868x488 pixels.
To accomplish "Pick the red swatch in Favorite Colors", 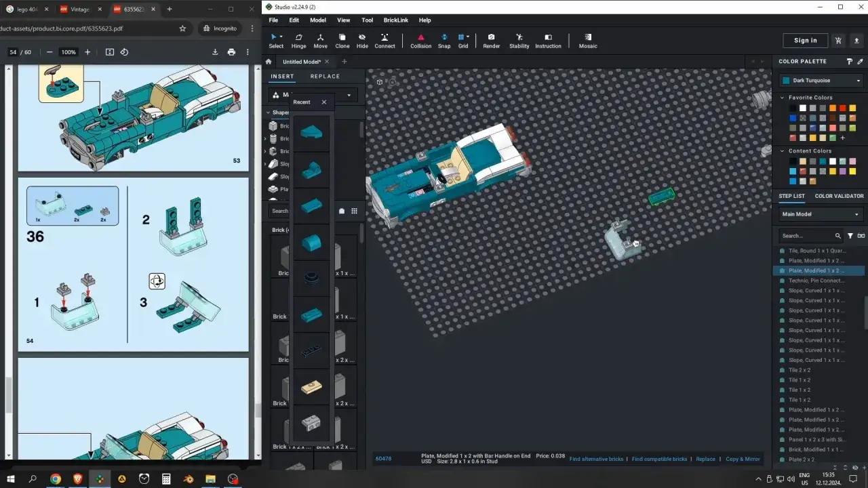I will tap(843, 108).
